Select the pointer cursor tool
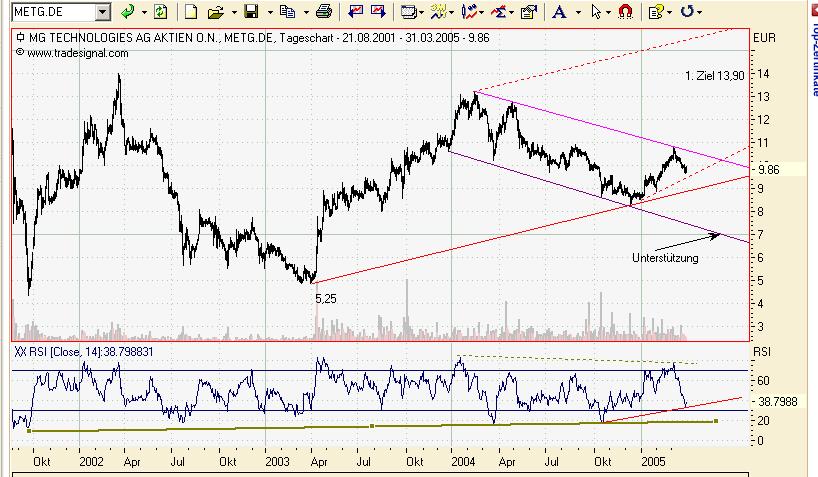The image size is (818, 477). point(596,11)
